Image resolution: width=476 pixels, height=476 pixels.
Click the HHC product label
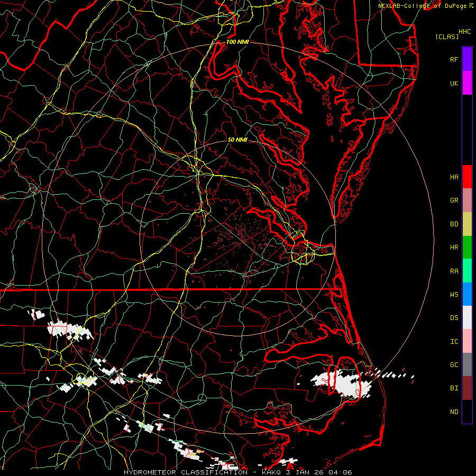pyautogui.click(x=465, y=32)
